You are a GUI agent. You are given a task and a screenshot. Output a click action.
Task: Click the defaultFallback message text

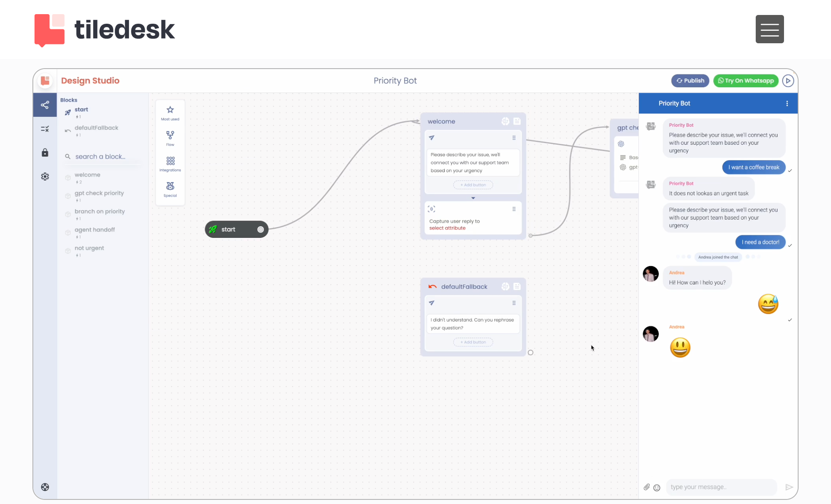[473, 324]
